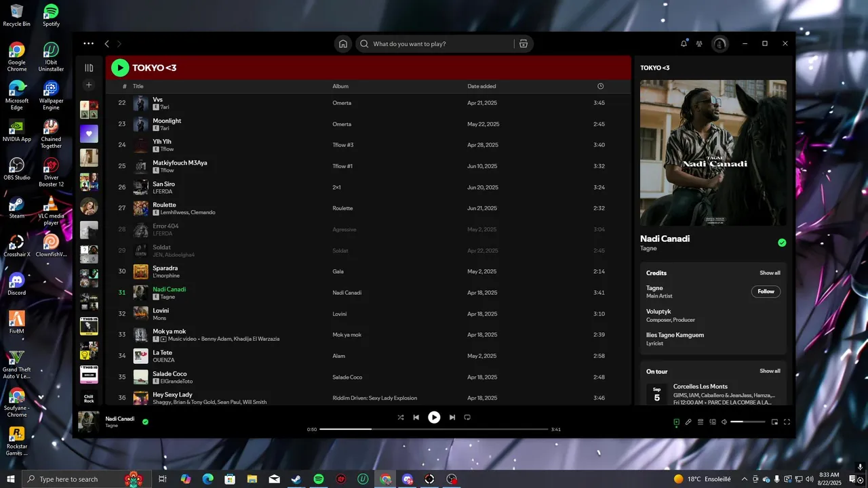Image resolution: width=868 pixels, height=488 pixels.
Task: Expand Your Library sidebar
Action: point(89,68)
